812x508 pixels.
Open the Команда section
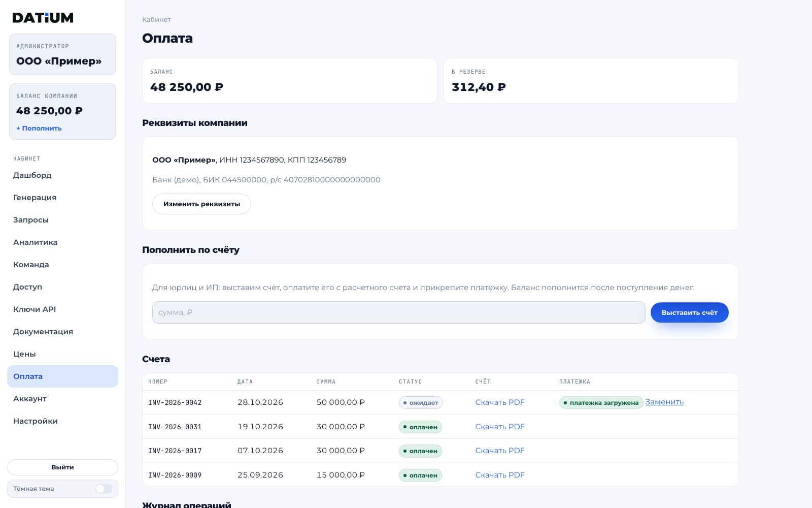pyautogui.click(x=62, y=265)
